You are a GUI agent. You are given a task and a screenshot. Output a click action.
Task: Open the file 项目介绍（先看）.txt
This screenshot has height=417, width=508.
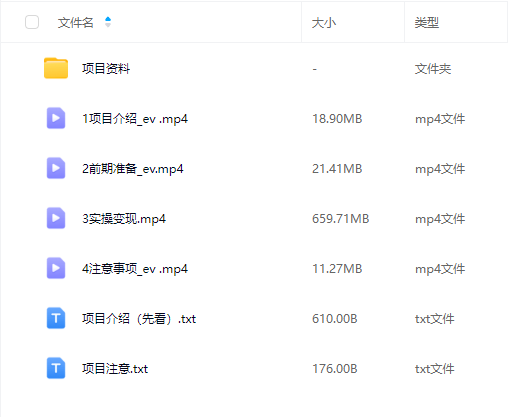click(x=139, y=319)
